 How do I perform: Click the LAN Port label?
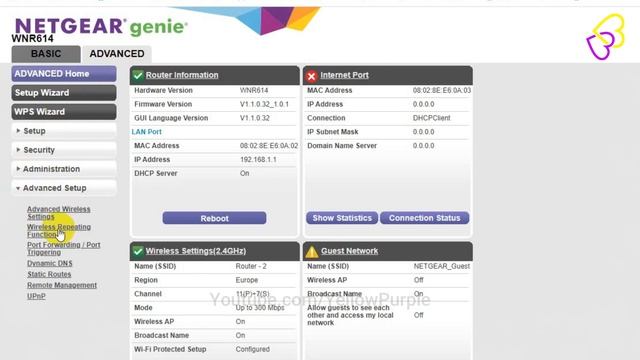click(147, 132)
